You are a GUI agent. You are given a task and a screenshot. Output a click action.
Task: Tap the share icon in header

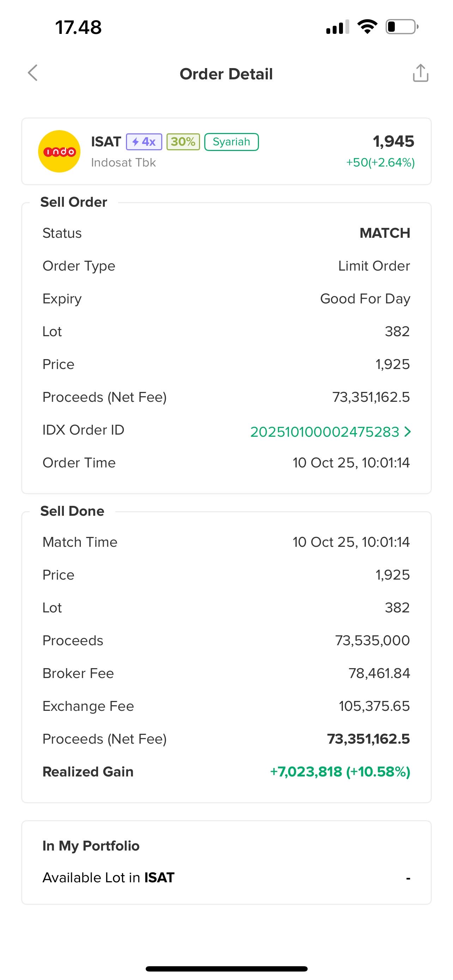click(x=420, y=73)
